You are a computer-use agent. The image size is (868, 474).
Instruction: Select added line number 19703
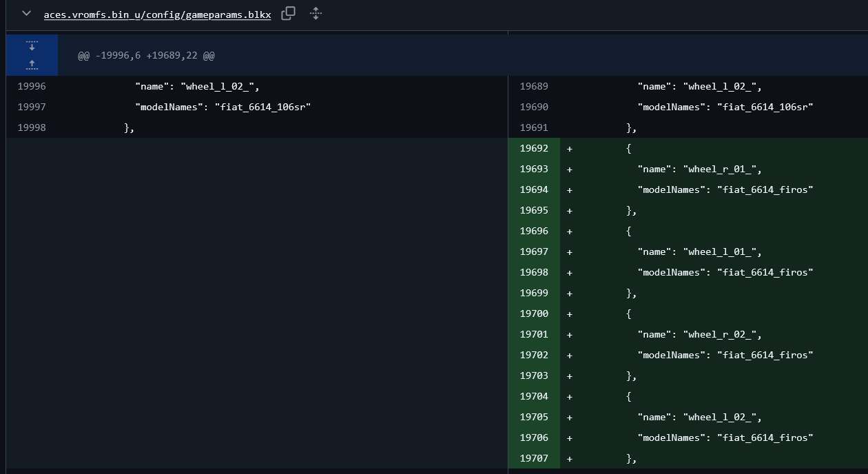coord(534,375)
